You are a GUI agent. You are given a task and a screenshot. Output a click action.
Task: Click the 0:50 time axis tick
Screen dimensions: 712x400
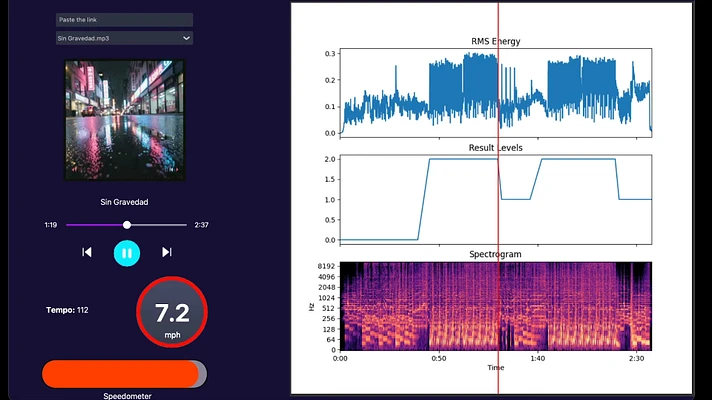439,358
